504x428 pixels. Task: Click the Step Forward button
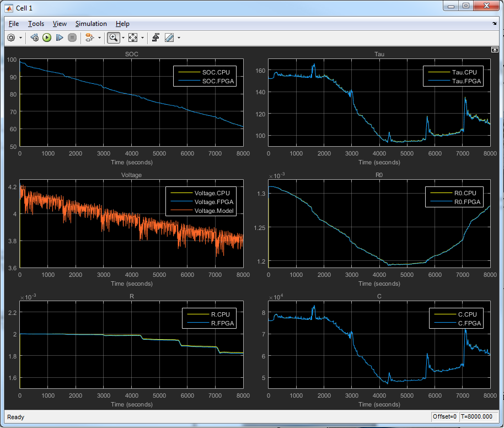60,38
